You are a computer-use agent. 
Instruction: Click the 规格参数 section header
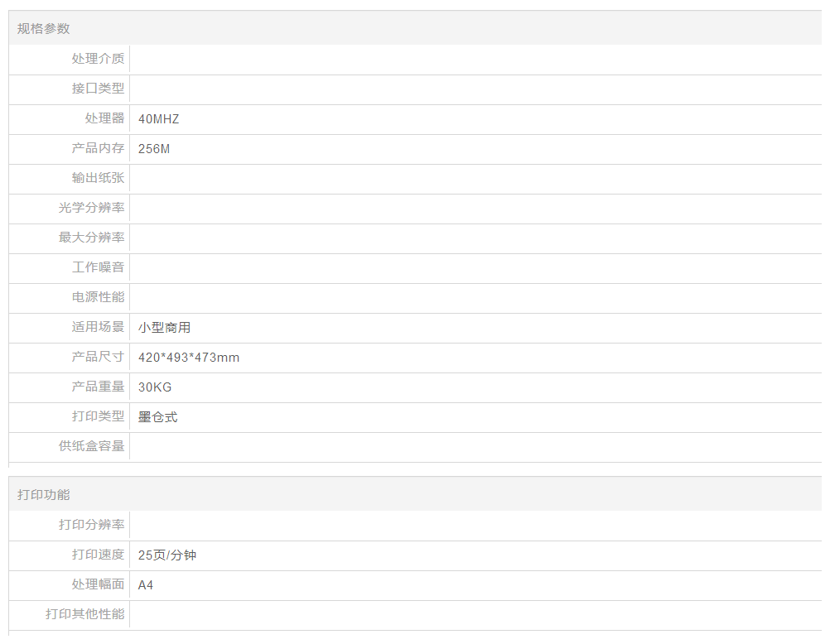pyautogui.click(x=44, y=29)
